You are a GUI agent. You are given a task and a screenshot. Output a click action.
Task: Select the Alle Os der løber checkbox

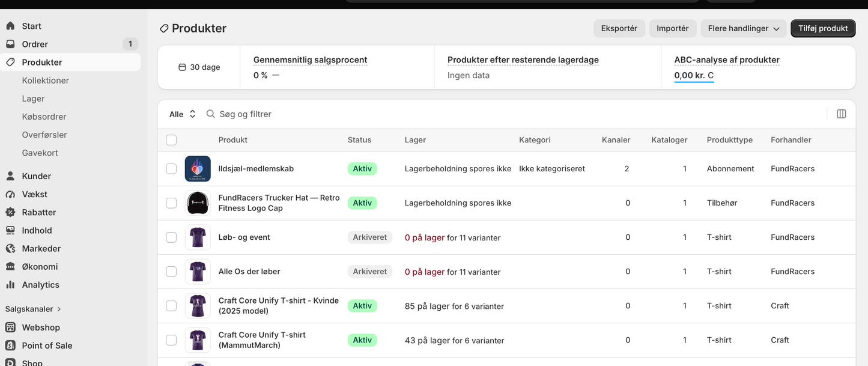point(171,272)
